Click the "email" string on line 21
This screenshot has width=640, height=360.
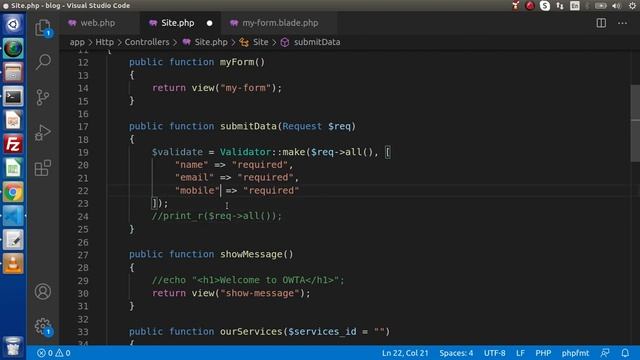click(194, 178)
